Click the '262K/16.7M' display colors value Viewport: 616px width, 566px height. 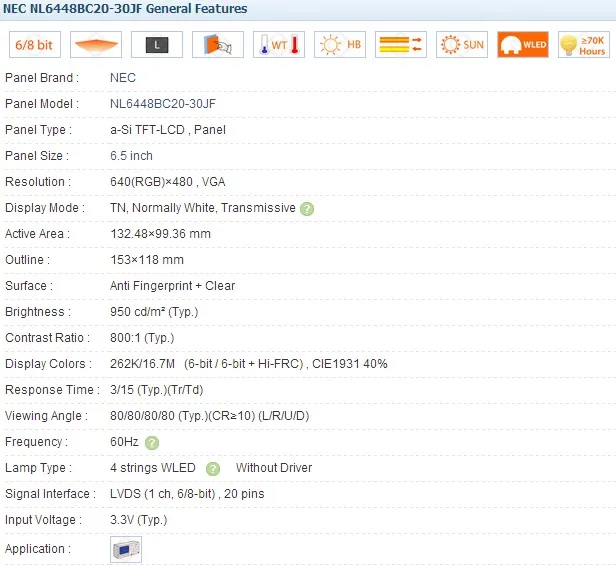pos(142,364)
